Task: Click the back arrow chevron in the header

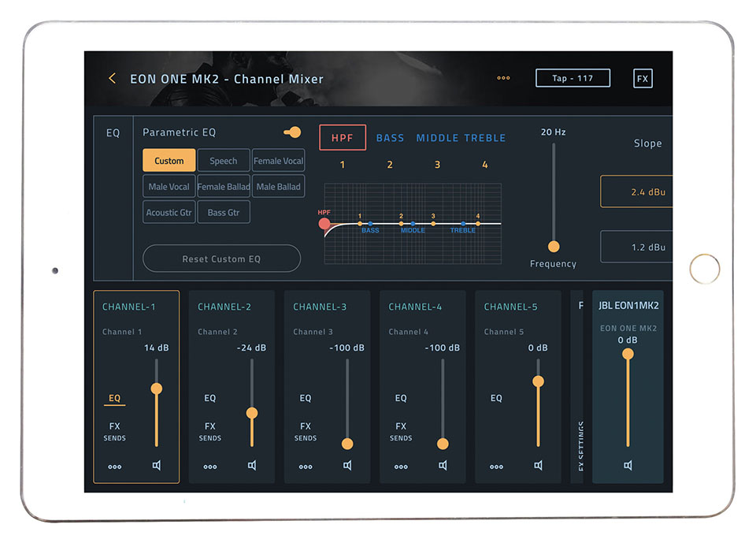Action: [111, 78]
